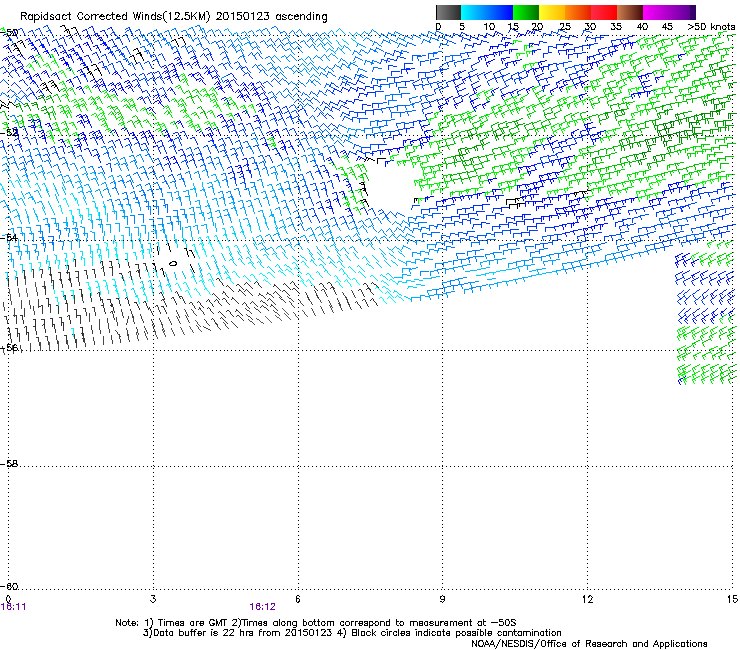Click the longitude label '12'
Image resolution: width=740 pixels, height=650 pixels.
pos(587,599)
